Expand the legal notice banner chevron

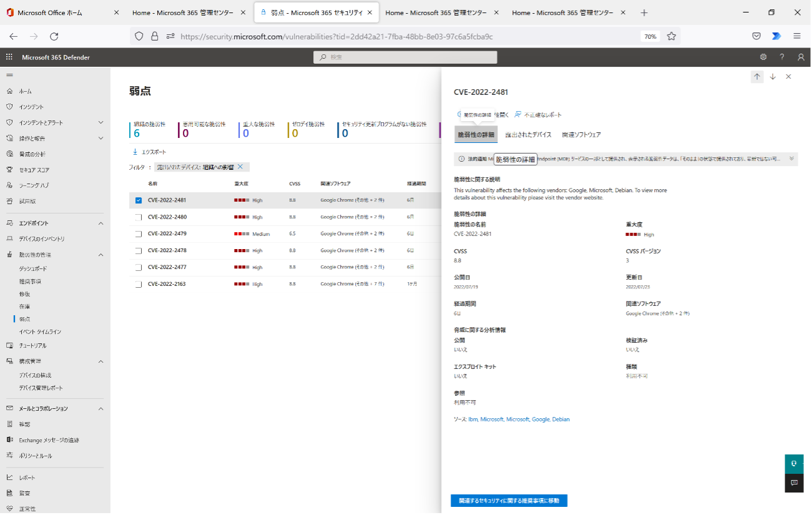coord(791,159)
